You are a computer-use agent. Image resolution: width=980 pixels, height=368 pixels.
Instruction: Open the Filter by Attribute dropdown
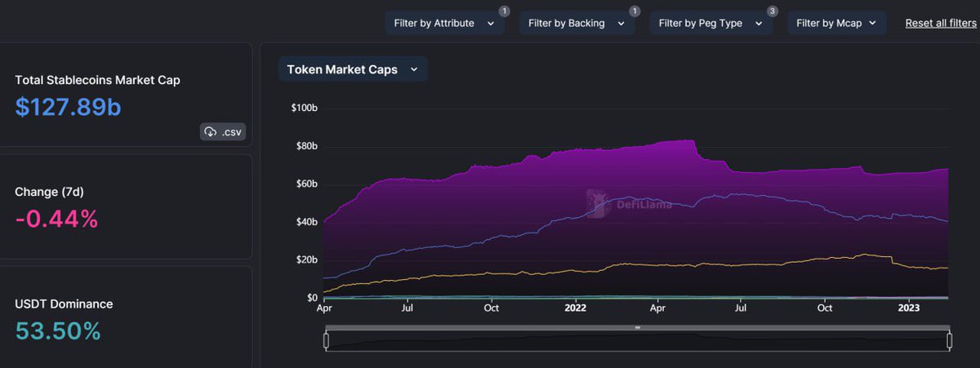tap(445, 23)
